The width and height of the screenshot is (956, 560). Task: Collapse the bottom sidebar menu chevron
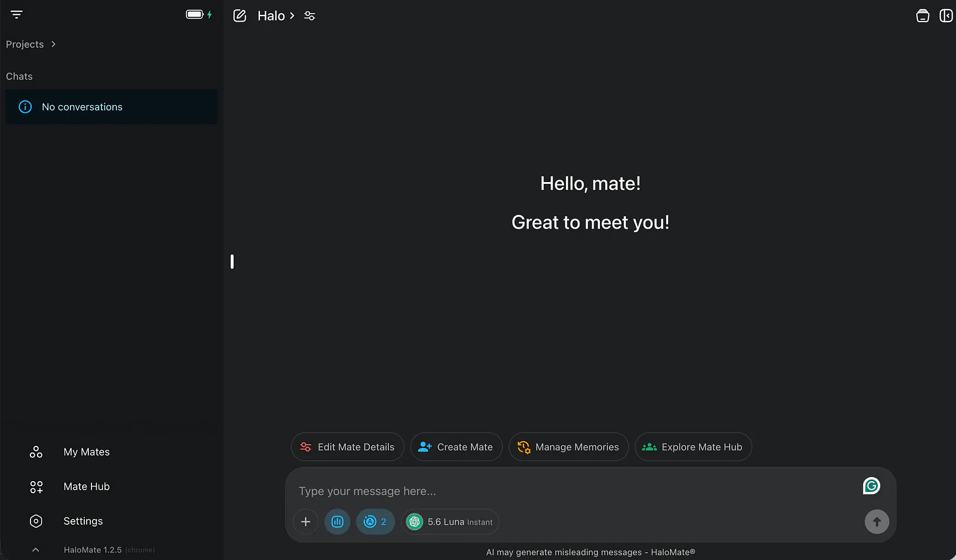coord(35,550)
